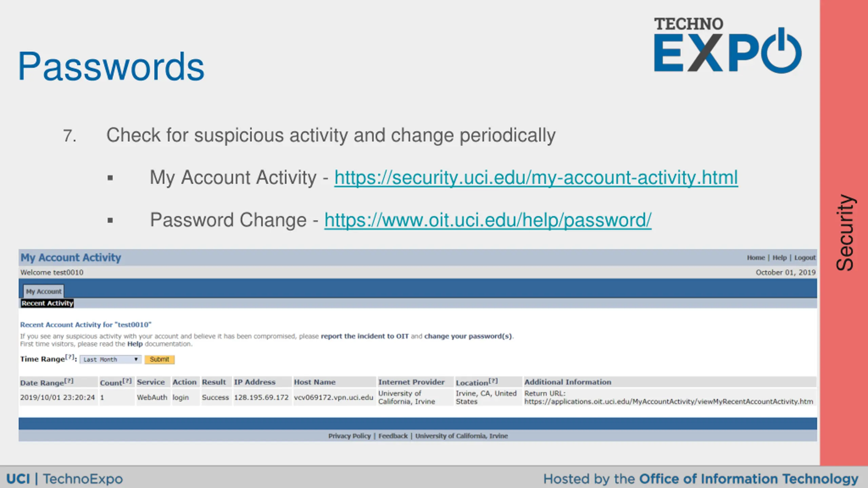Click the Location column help marker

click(493, 381)
